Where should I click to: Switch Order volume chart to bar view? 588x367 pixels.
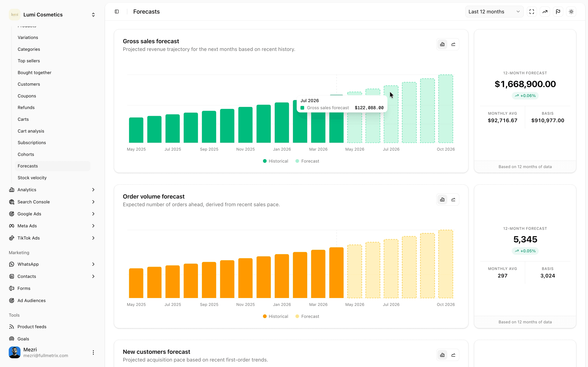[x=442, y=200]
